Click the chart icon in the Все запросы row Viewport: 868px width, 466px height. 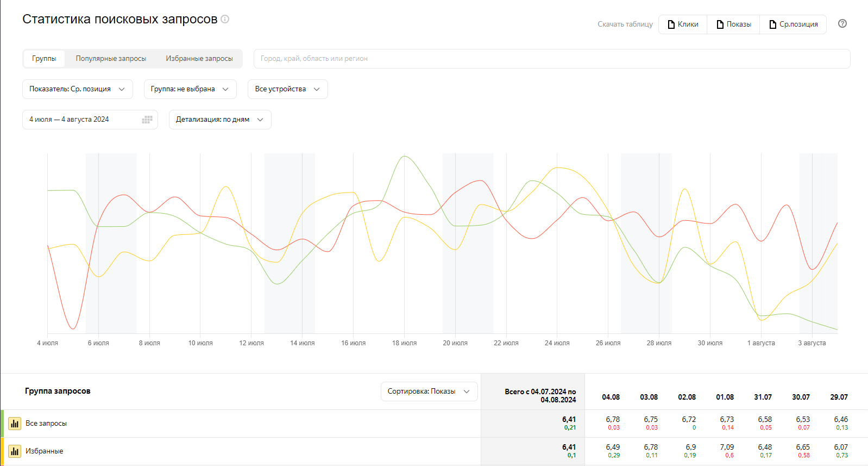point(15,424)
